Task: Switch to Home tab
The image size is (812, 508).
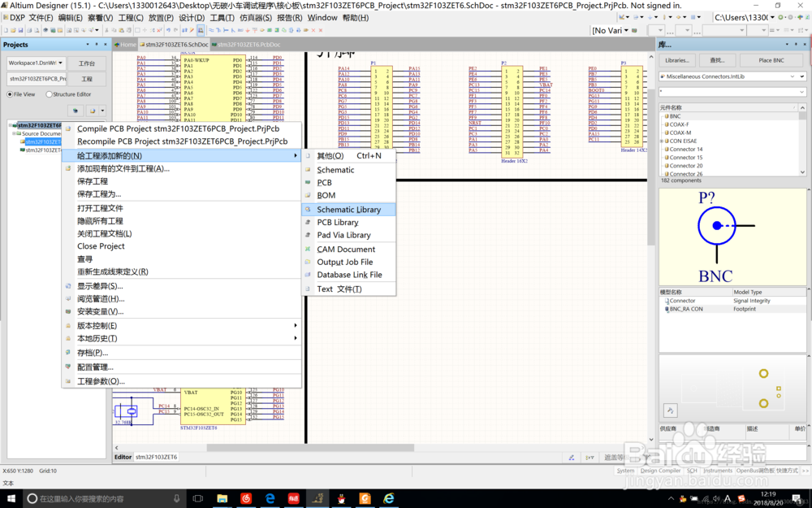Action: tap(125, 45)
